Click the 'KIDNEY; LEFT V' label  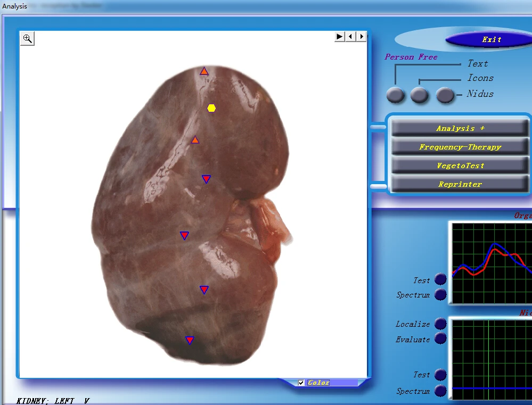pos(53,401)
